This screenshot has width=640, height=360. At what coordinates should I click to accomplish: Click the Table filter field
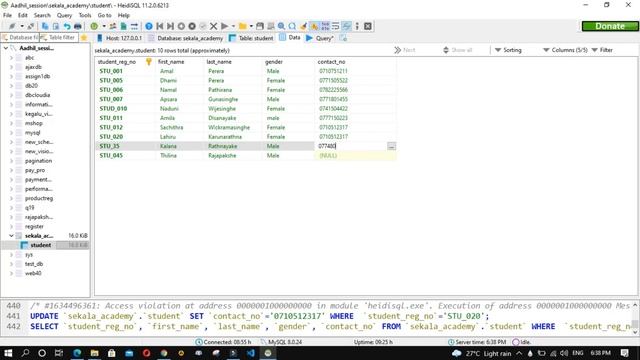58,37
